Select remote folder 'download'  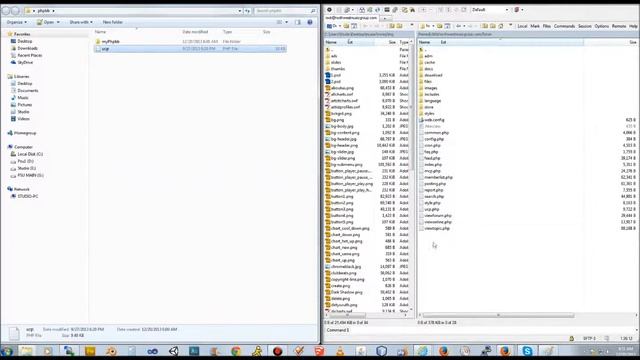pyautogui.click(x=433, y=75)
